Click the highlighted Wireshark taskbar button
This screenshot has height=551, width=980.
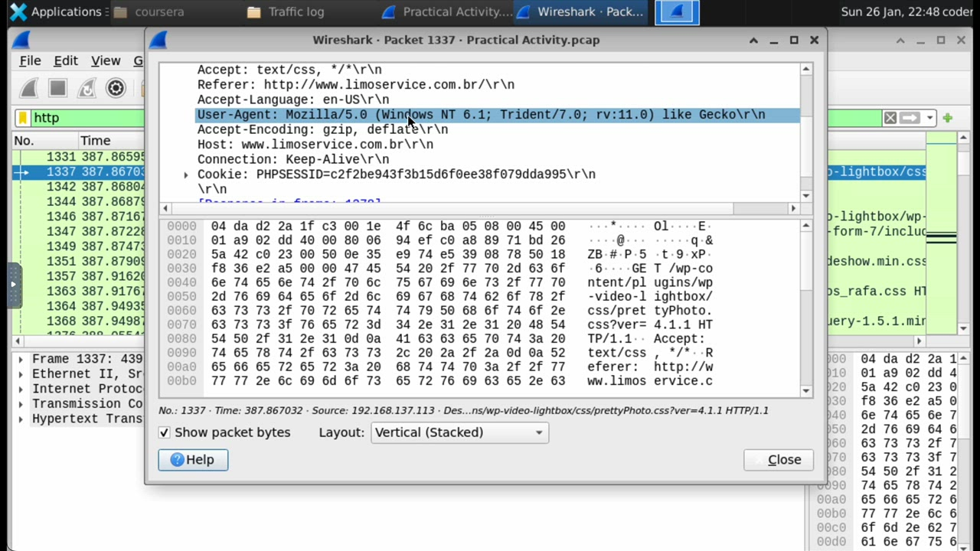[677, 11]
